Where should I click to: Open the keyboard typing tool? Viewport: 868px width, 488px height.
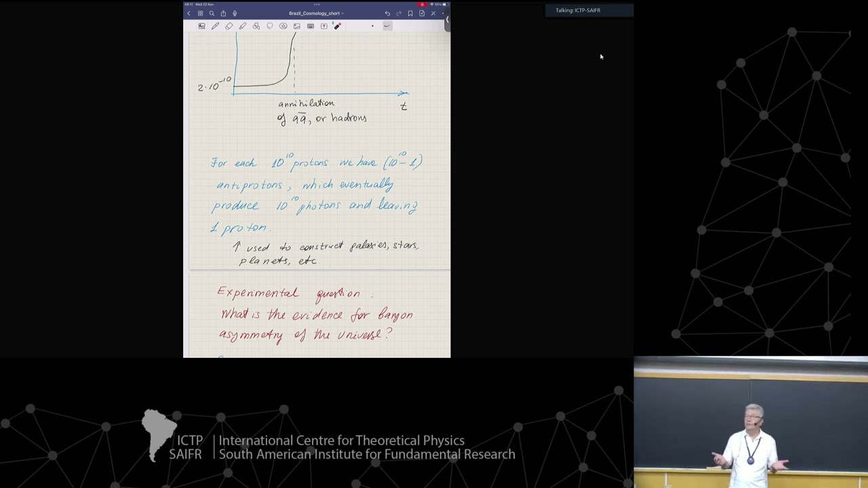tap(310, 26)
